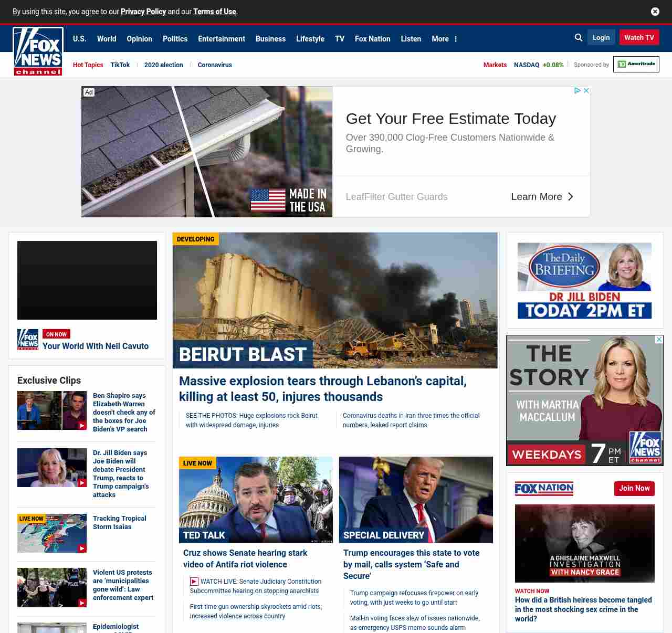Screen dimensions: 672x633
Task: Open the Beirut massive explosion headline
Action: (322, 389)
